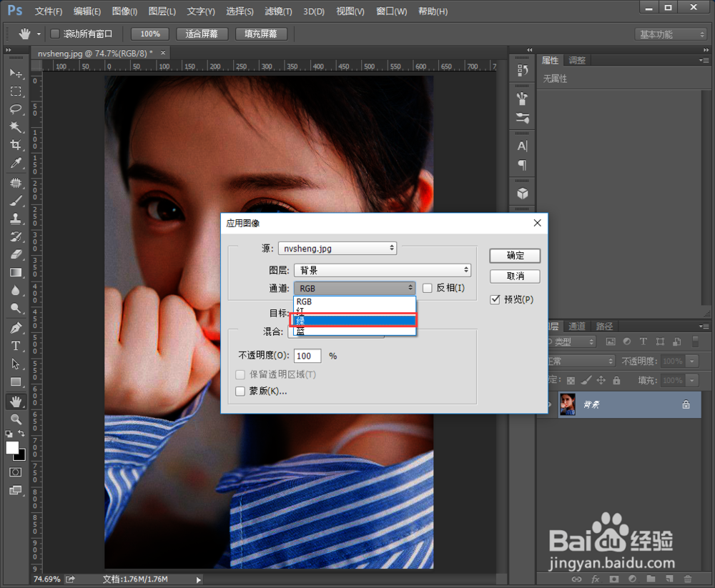This screenshot has height=588, width=715.
Task: Enable 滚动所有窗口 checkbox
Action: click(55, 34)
